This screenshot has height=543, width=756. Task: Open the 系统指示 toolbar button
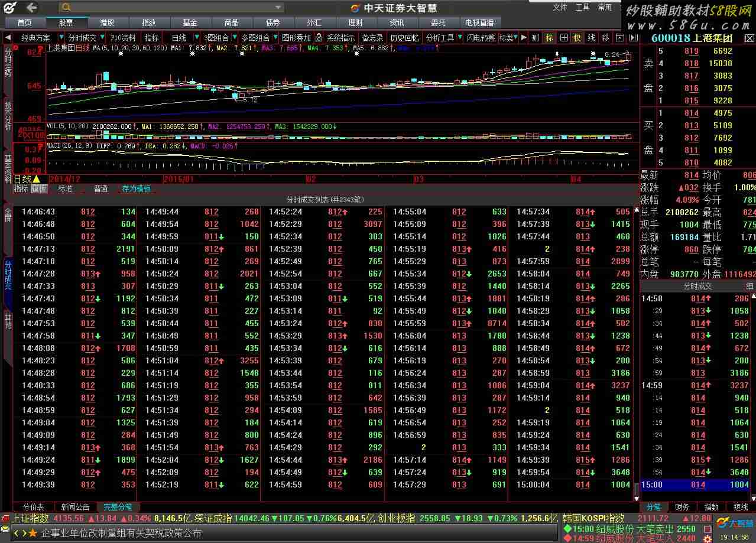point(340,38)
